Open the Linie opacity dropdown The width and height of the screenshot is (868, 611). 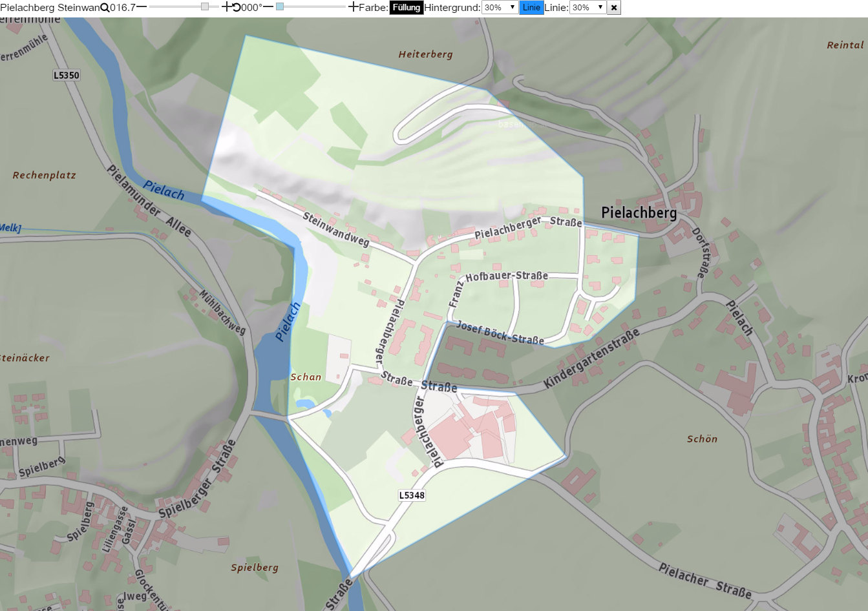(587, 8)
